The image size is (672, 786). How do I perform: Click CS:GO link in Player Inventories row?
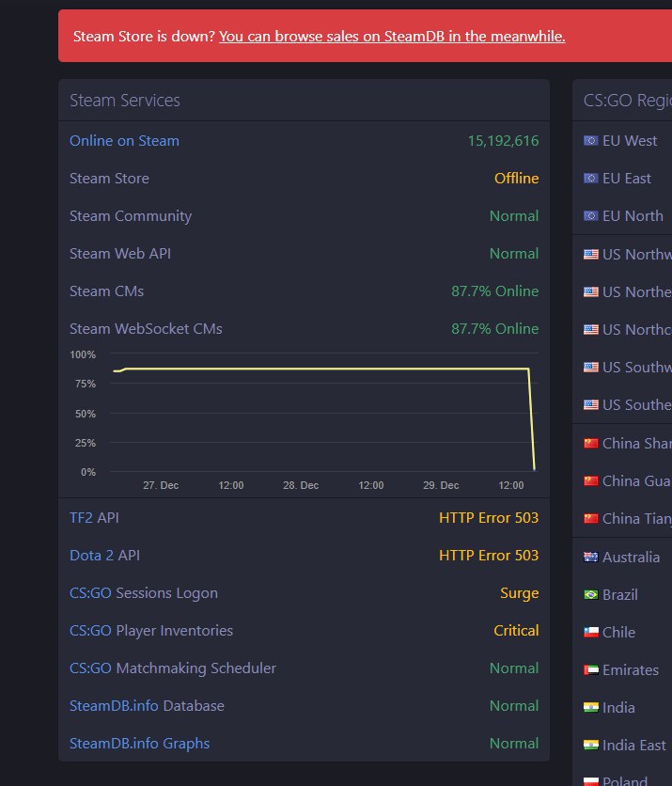click(x=90, y=631)
